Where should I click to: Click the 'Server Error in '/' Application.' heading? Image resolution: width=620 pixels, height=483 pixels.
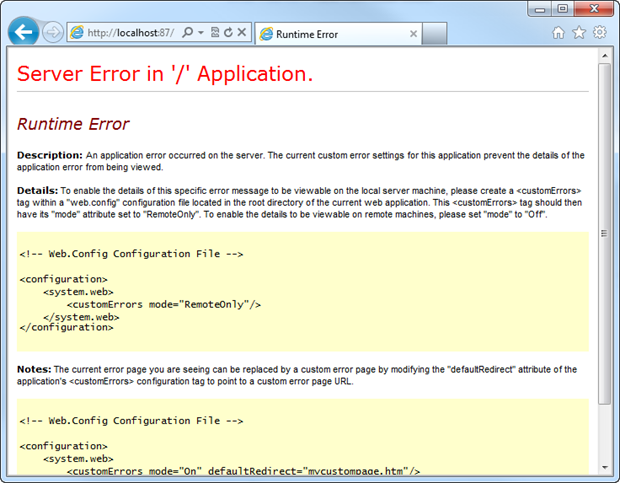click(165, 74)
